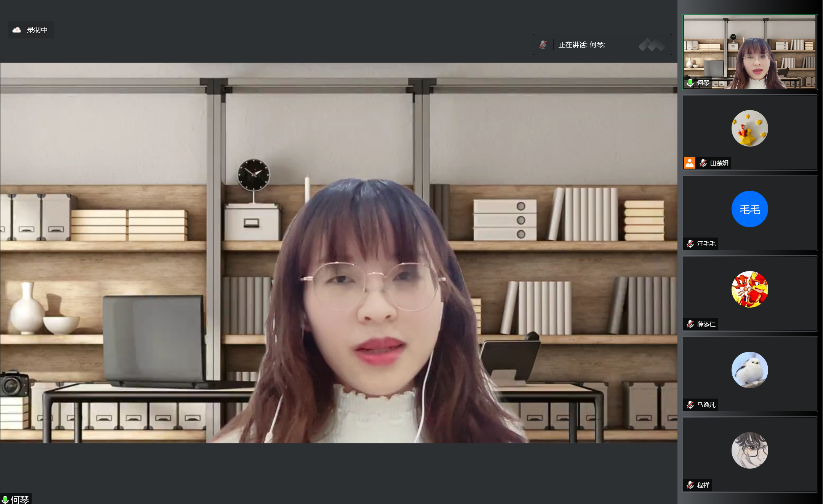Click muted mic icon next to 薛添仁

coord(690,324)
